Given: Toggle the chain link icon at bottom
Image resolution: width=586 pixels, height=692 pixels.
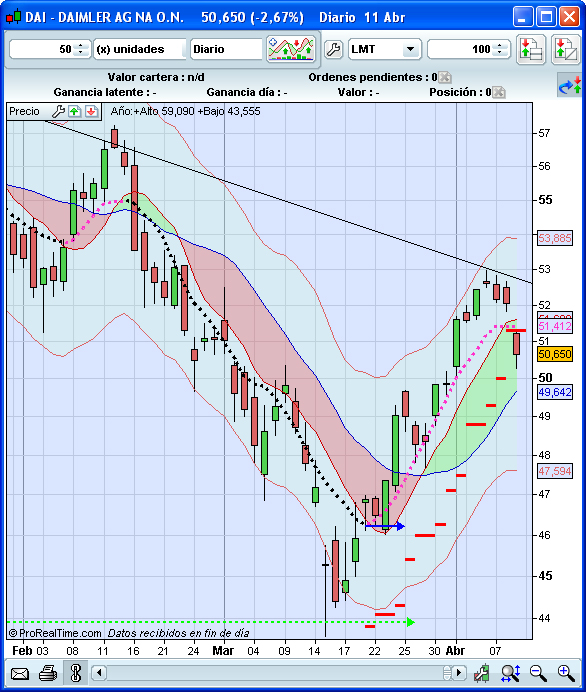Looking at the screenshot, I should point(75,673).
